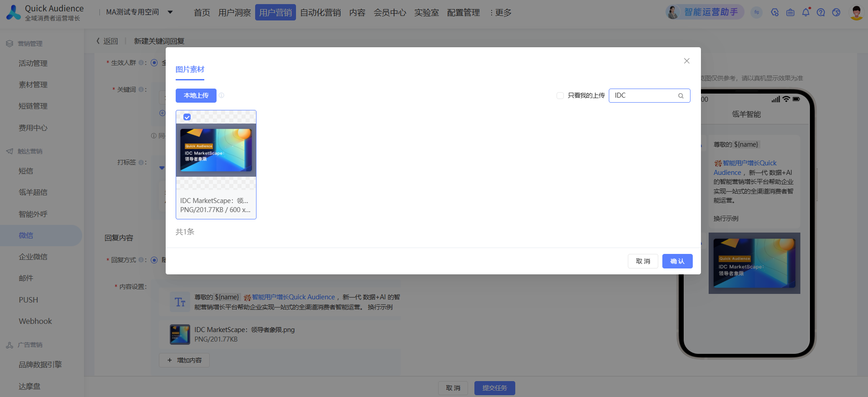Click the phone preview image
Screen dimensions: 868x397
(x=754, y=263)
